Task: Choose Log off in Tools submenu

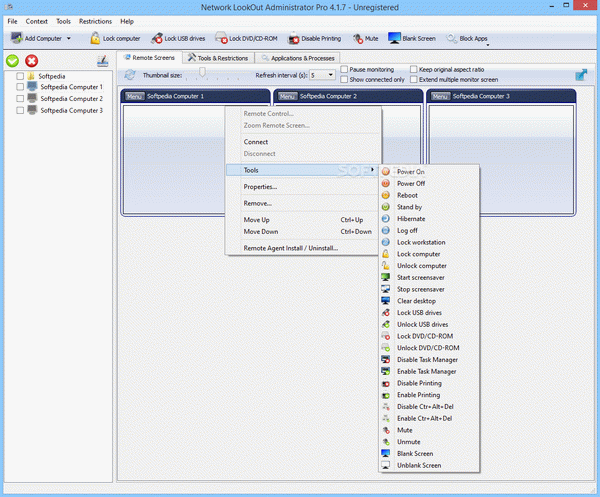Action: point(429,231)
